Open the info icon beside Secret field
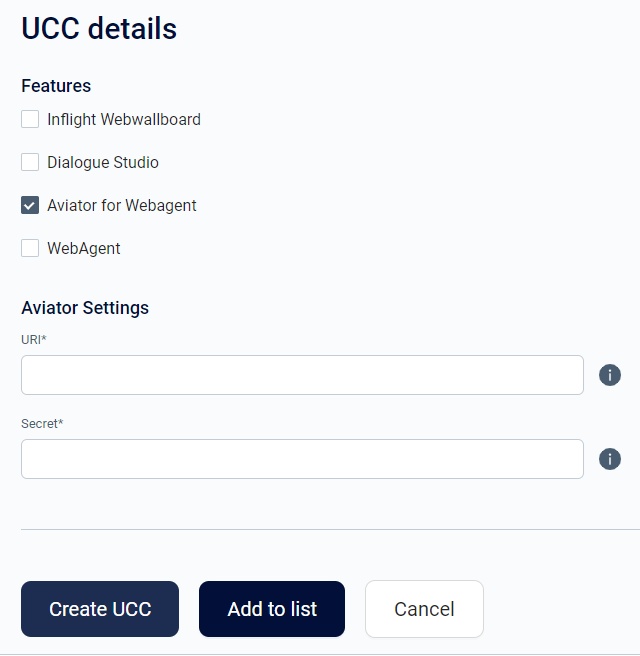The height and width of the screenshot is (656, 640). [609, 459]
